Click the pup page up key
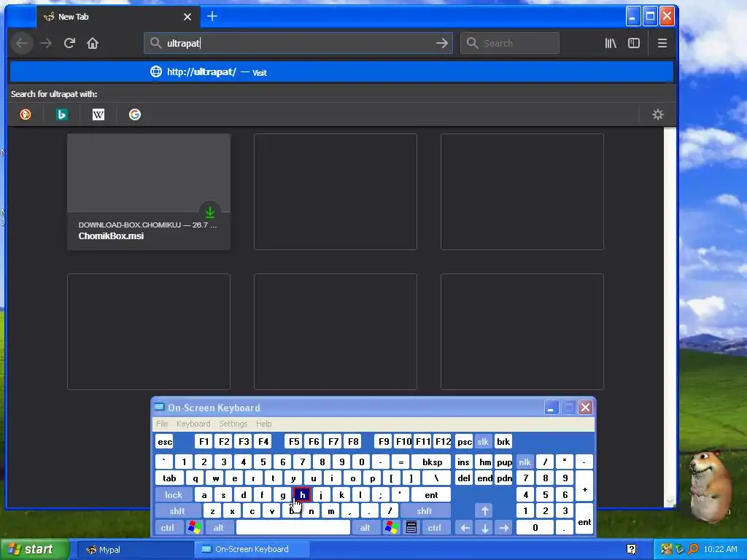The height and width of the screenshot is (560, 747). (504, 462)
